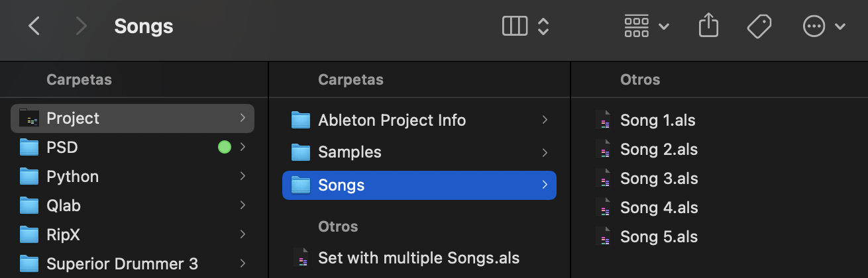The width and height of the screenshot is (868, 278).
Task: Open the Qlab folder
Action: [x=64, y=205]
